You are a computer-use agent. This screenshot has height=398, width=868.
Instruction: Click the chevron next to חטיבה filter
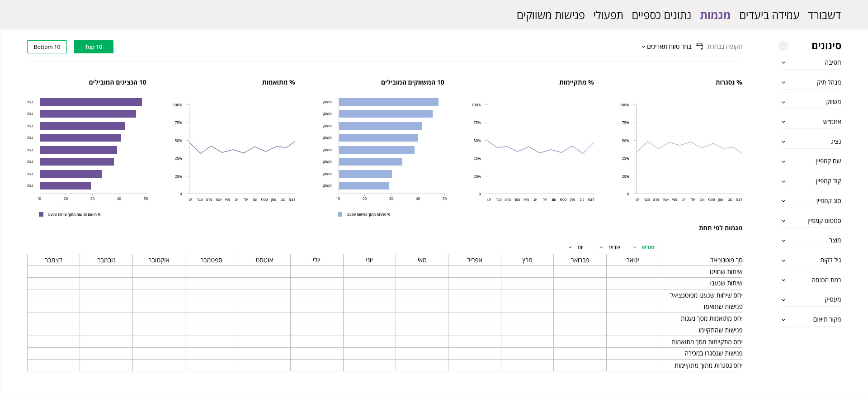pyautogui.click(x=783, y=63)
